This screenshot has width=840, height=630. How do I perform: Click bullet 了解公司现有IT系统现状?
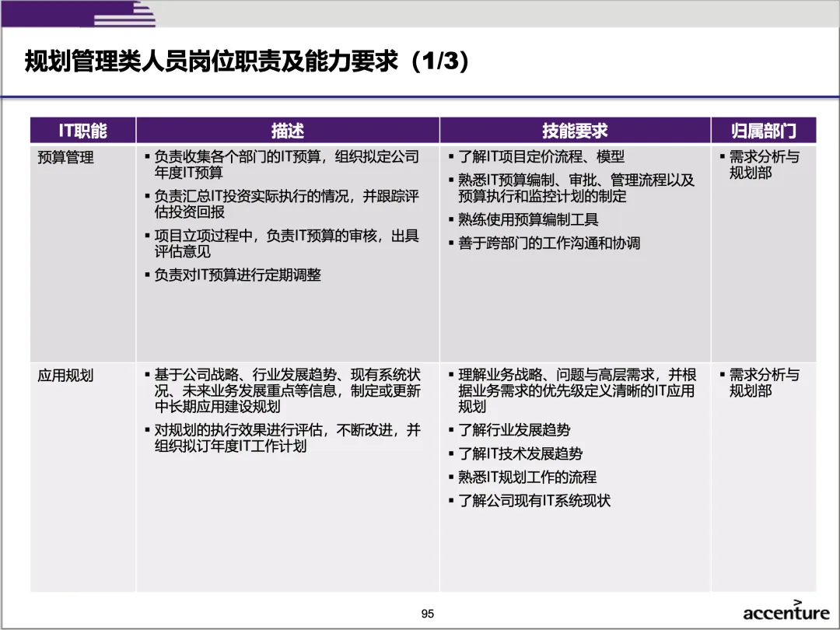[x=530, y=501]
